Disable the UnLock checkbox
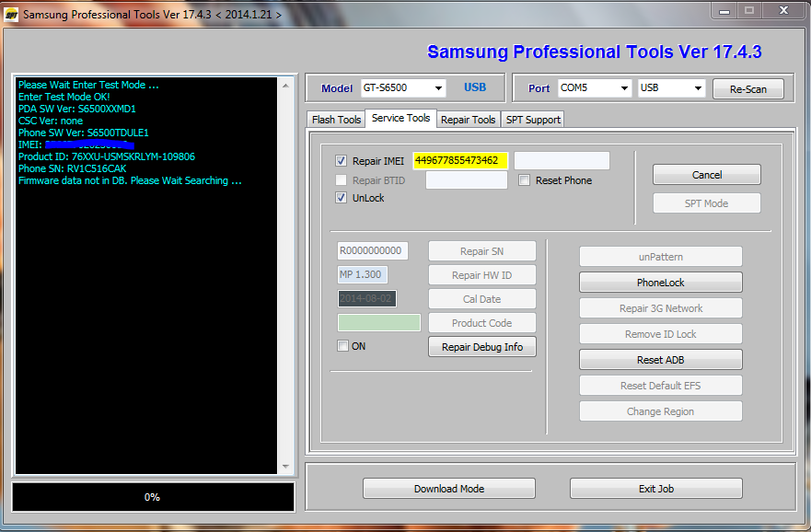 (341, 198)
